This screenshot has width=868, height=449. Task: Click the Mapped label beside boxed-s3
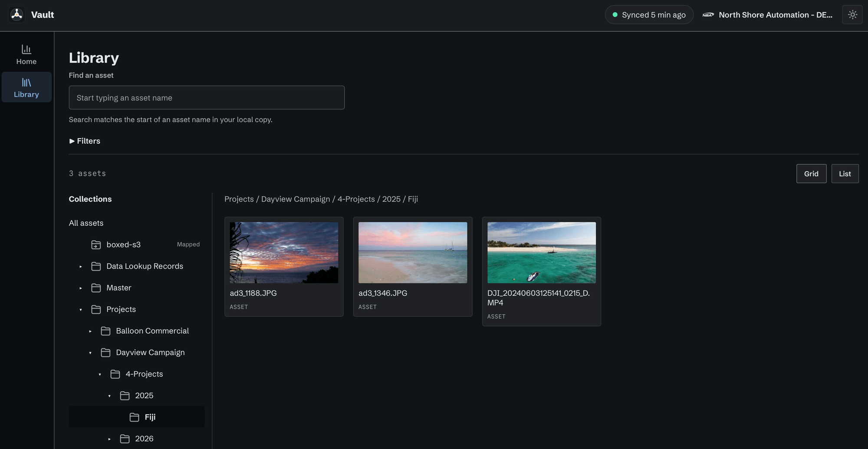pos(188,244)
